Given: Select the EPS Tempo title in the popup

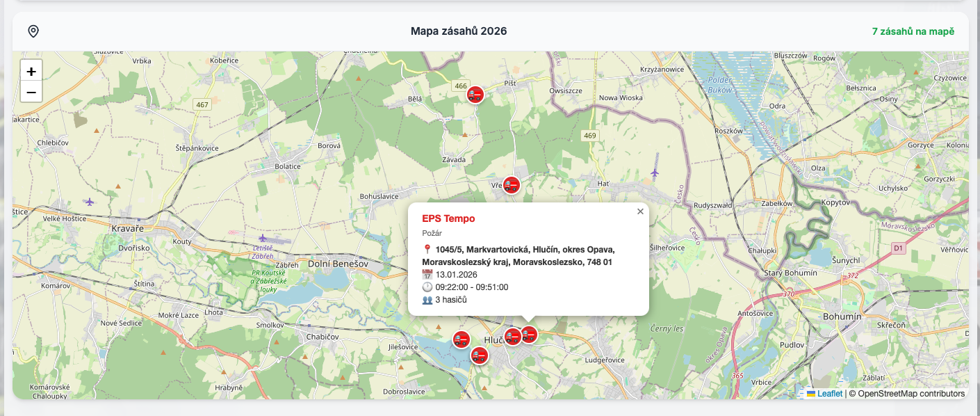Looking at the screenshot, I should (x=449, y=218).
